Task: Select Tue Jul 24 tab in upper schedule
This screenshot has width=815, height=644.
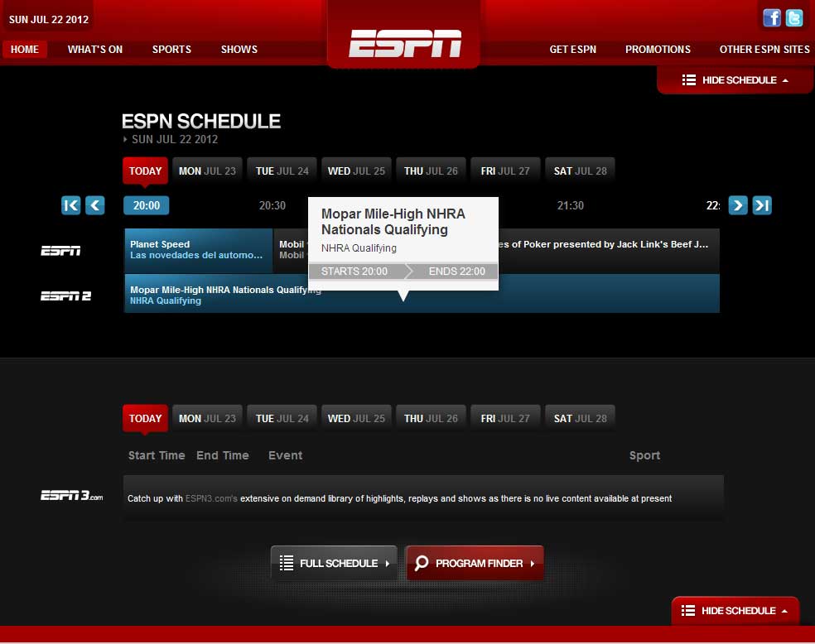Action: (x=282, y=171)
